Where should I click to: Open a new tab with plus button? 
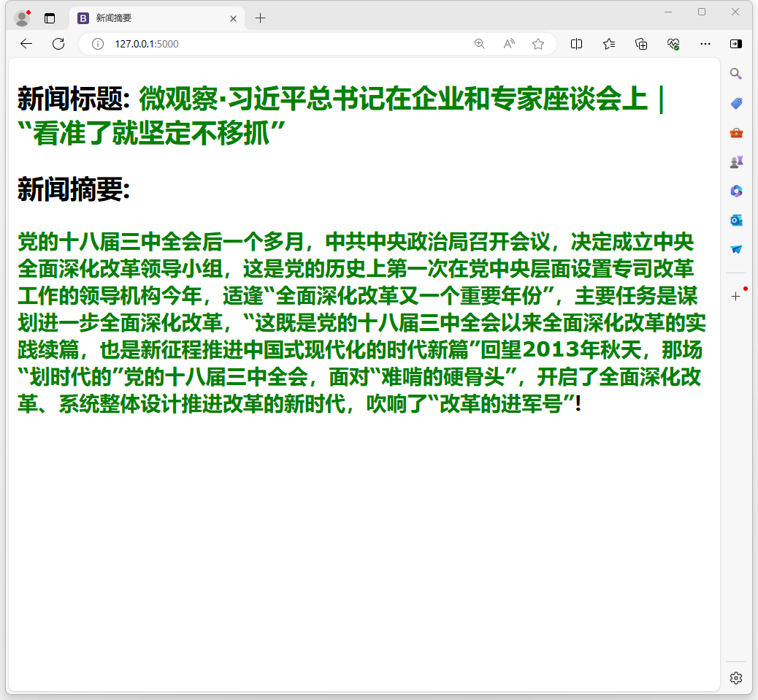coord(260,18)
